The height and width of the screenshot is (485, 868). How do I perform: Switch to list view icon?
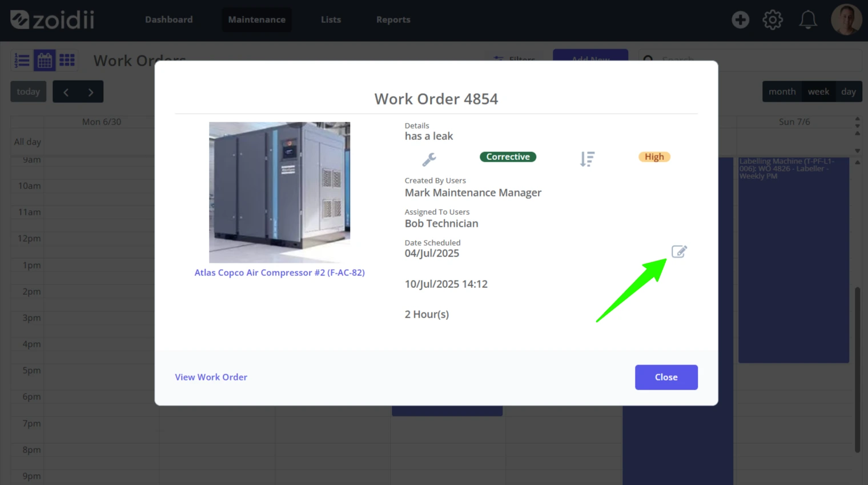pyautogui.click(x=22, y=61)
